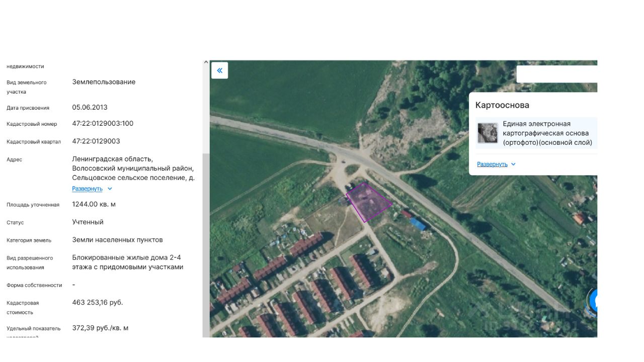Click the blue-roofed building on the map
This screenshot has height=362, width=644.
tap(418, 224)
